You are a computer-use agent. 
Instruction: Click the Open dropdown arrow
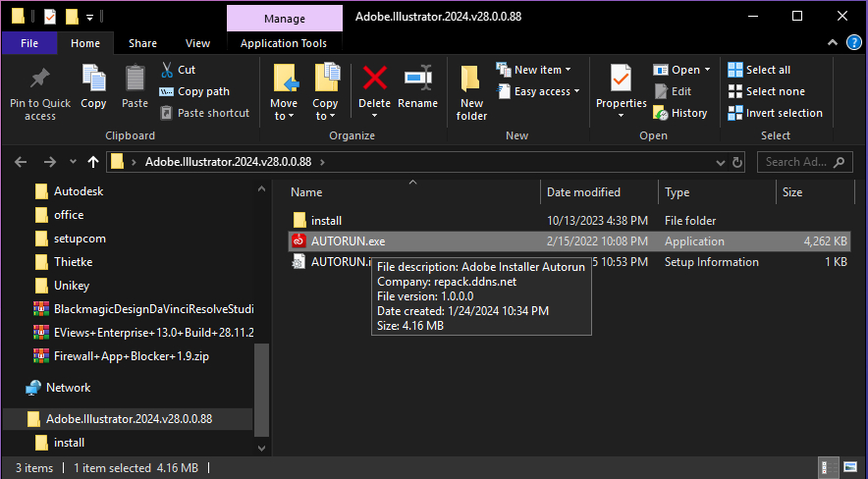tap(708, 70)
